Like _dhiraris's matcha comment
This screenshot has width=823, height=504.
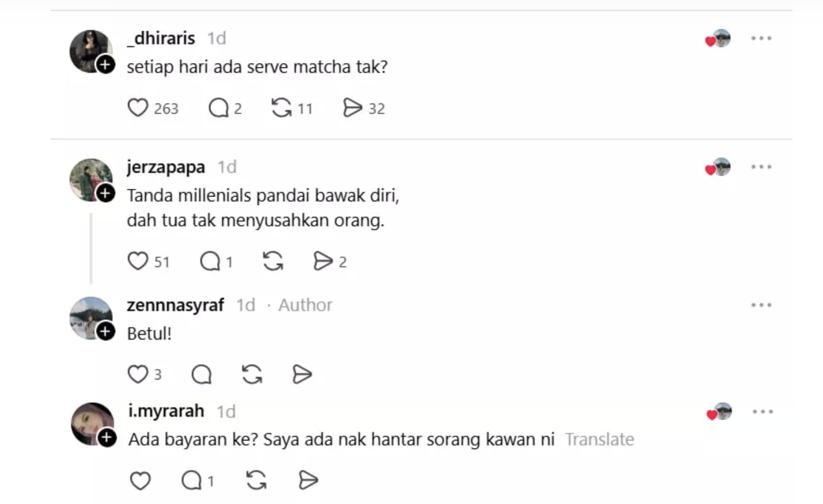138,108
